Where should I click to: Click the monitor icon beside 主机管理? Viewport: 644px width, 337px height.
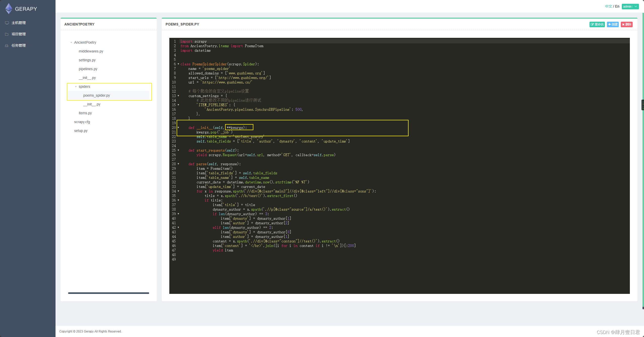click(7, 23)
